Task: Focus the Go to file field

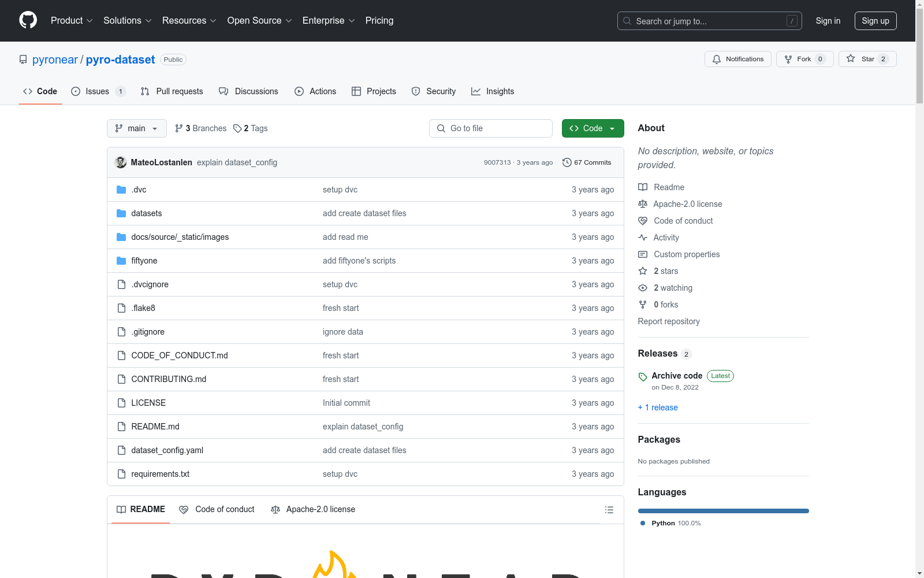Action: pos(491,128)
